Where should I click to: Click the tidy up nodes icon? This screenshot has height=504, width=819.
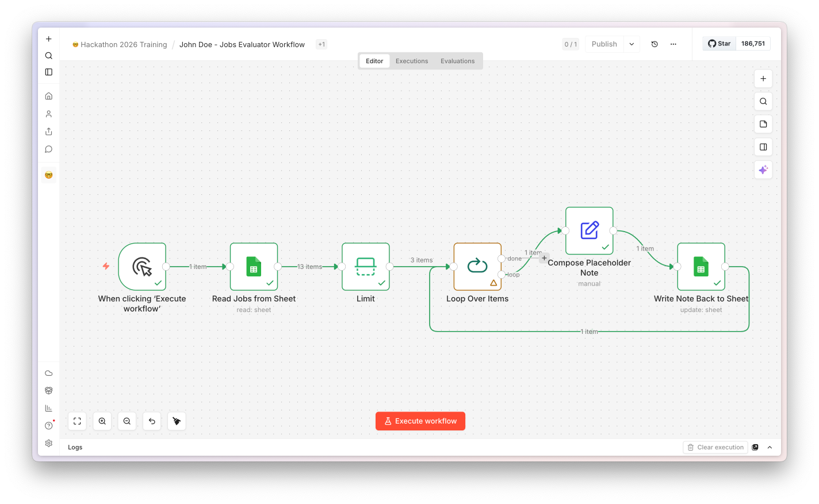tap(177, 421)
